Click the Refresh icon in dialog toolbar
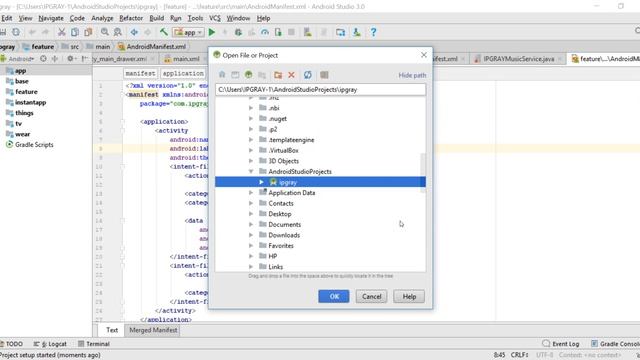This screenshot has width=640, height=360. pyautogui.click(x=307, y=75)
